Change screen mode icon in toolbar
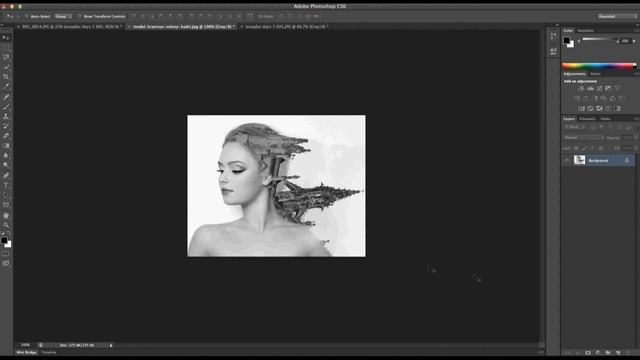The image size is (640, 360). [x=5, y=264]
